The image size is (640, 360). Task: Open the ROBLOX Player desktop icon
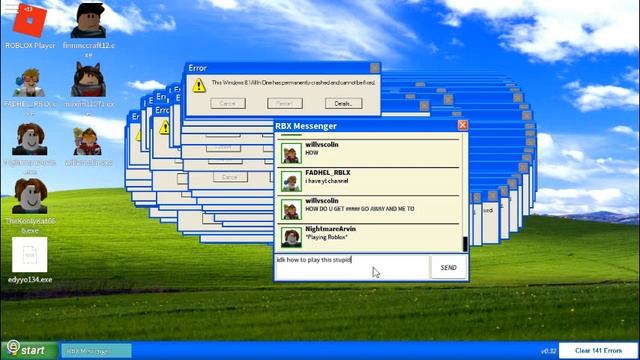(x=30, y=20)
